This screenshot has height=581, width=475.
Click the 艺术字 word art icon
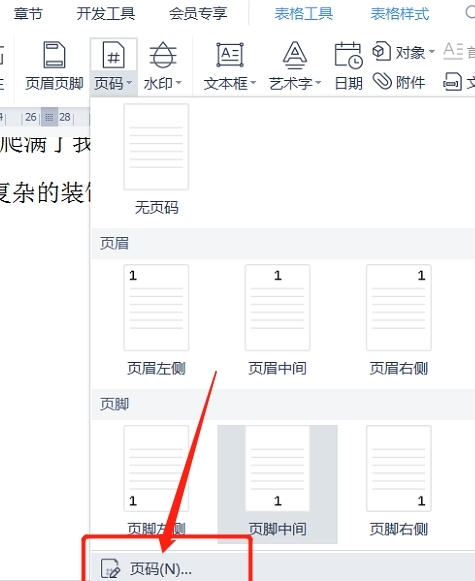(295, 55)
